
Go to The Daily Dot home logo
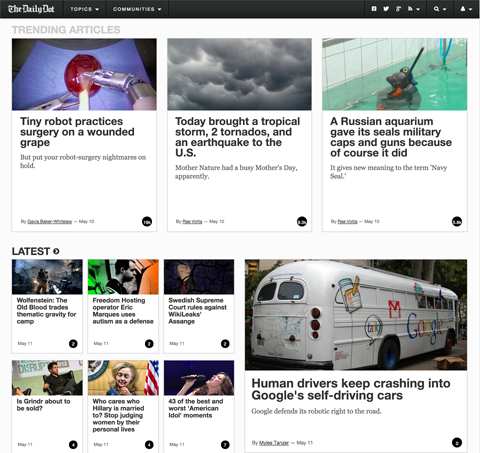[31, 9]
